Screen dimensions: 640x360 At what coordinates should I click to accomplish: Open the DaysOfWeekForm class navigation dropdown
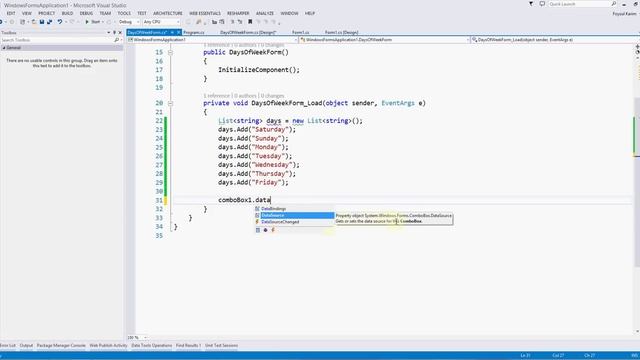point(467,40)
